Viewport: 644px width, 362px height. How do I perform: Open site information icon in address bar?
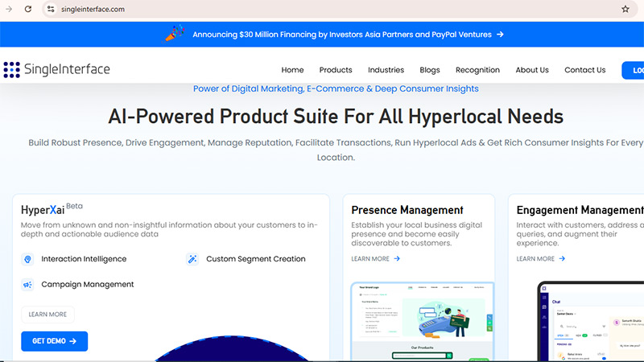[50, 9]
